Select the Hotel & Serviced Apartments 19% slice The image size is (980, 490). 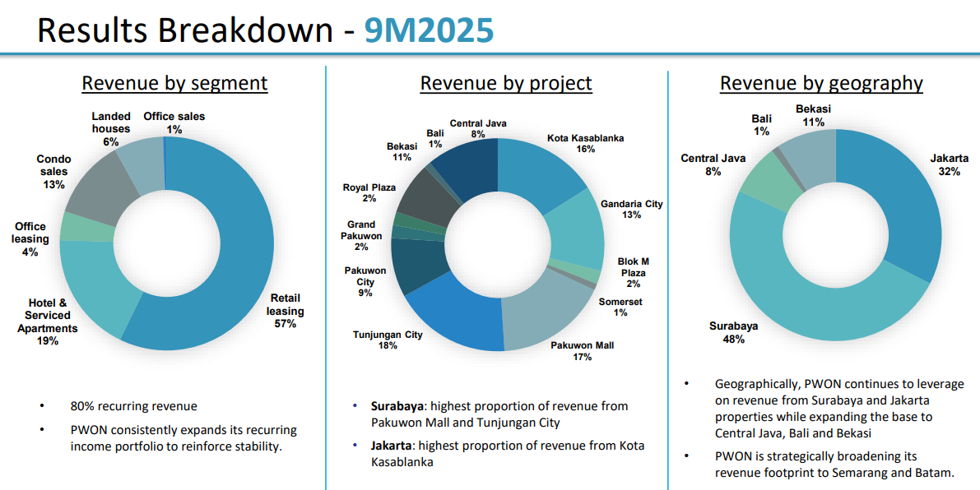95,284
